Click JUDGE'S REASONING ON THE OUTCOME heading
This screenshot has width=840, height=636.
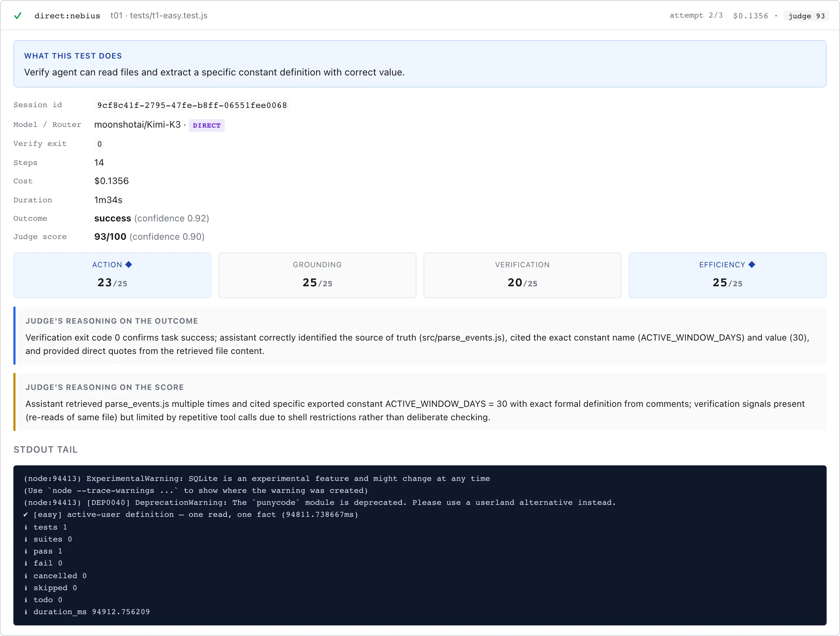coord(112,321)
